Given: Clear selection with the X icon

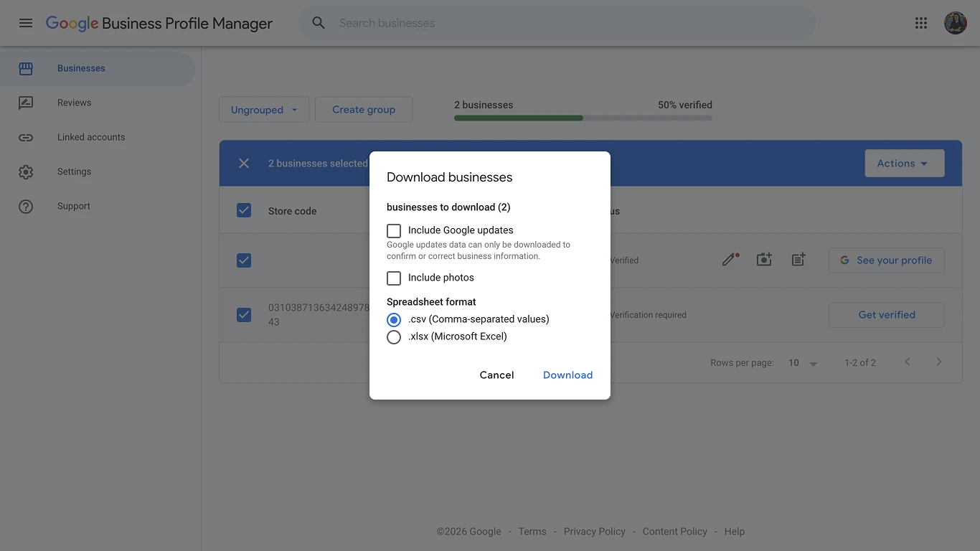Looking at the screenshot, I should (x=244, y=164).
